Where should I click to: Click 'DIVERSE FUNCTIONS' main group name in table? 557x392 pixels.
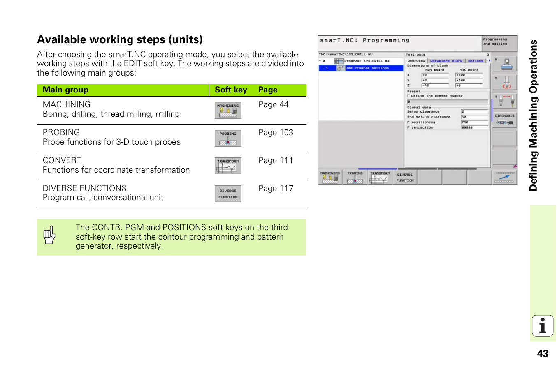coord(85,189)
